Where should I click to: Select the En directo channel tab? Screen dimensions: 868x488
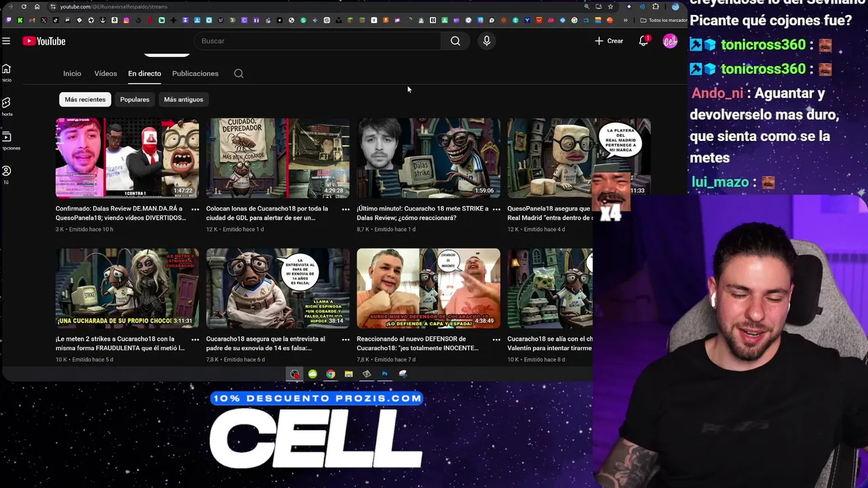144,73
